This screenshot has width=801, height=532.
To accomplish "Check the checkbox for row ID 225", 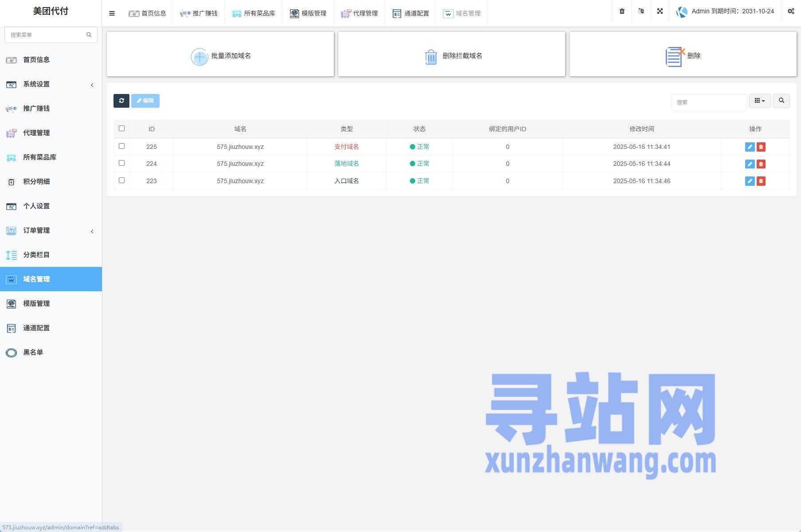I will point(121,146).
